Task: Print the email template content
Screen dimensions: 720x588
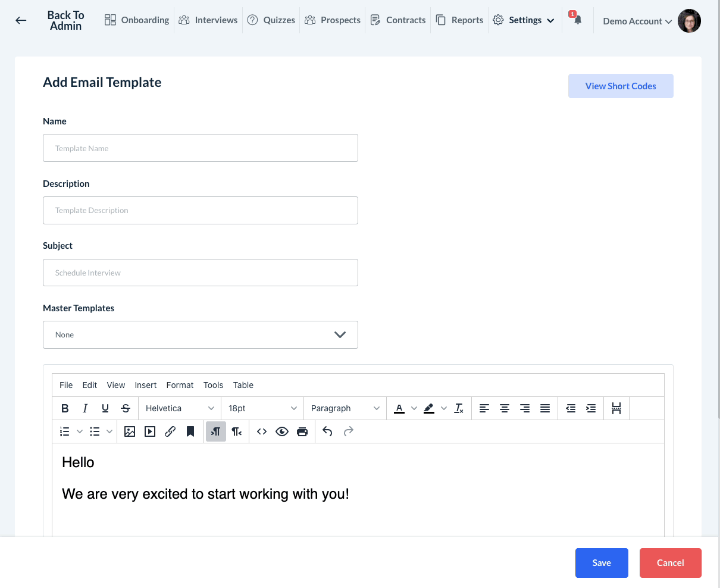Action: [x=302, y=431]
